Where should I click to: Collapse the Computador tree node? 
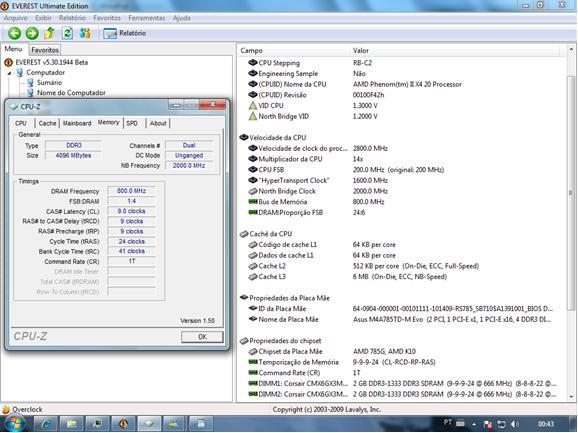(x=9, y=73)
